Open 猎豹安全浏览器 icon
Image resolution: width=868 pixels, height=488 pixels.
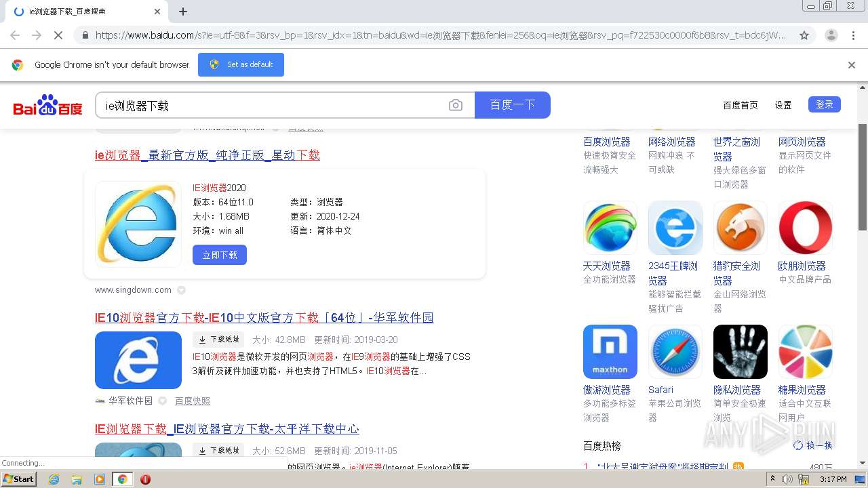741,228
